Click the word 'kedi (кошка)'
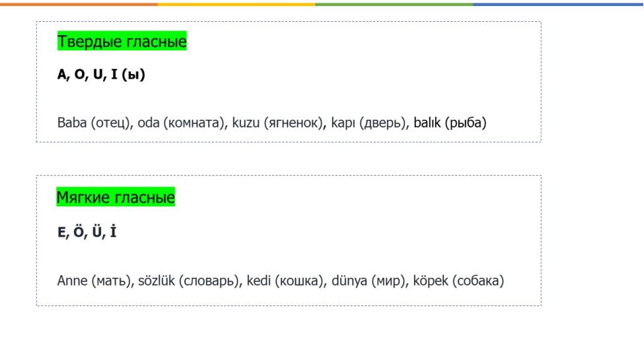This screenshot has height=363, width=644. tap(285, 280)
